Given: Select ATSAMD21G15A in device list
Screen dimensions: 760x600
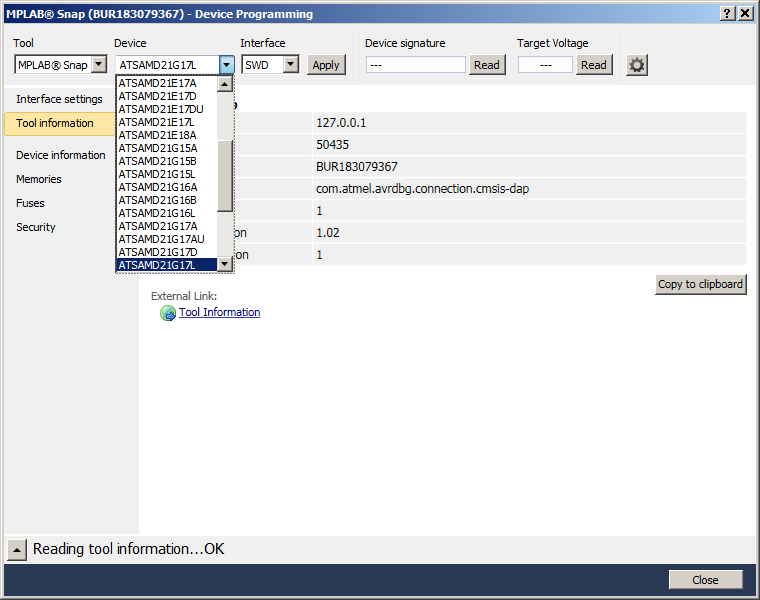Looking at the screenshot, I should [167, 148].
